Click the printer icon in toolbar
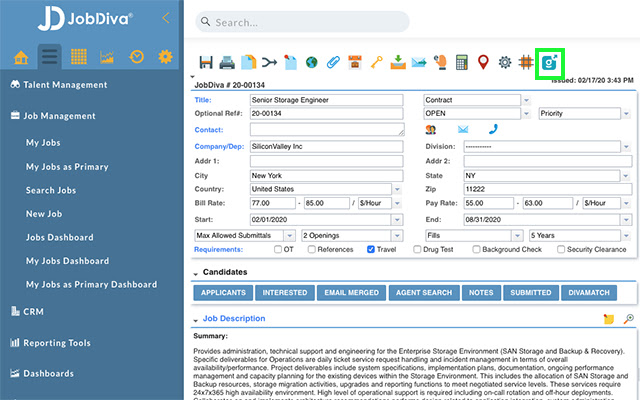The image size is (640, 400). (x=227, y=63)
